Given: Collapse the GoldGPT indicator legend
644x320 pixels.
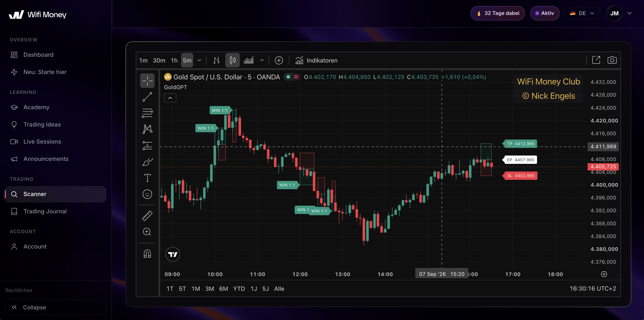Looking at the screenshot, I should (170, 98).
